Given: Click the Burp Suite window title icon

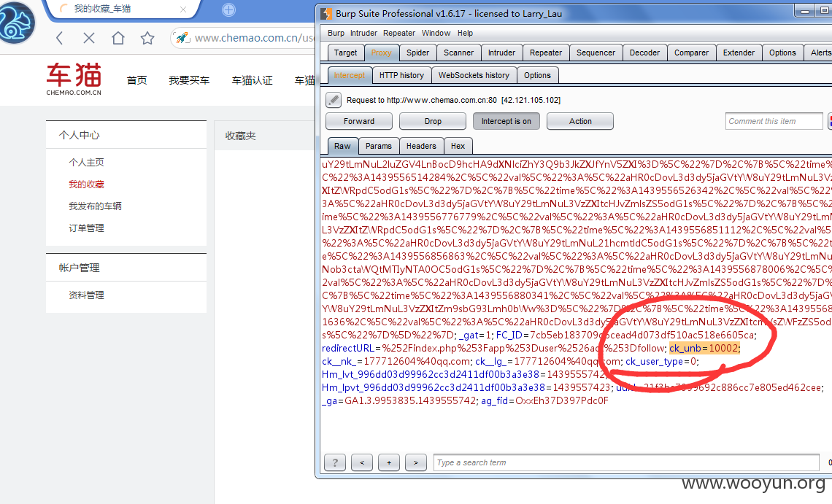Looking at the screenshot, I should point(326,14).
